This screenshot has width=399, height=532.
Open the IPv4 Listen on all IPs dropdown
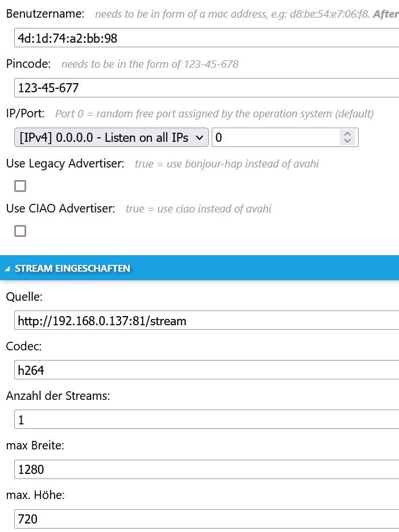tap(112, 137)
